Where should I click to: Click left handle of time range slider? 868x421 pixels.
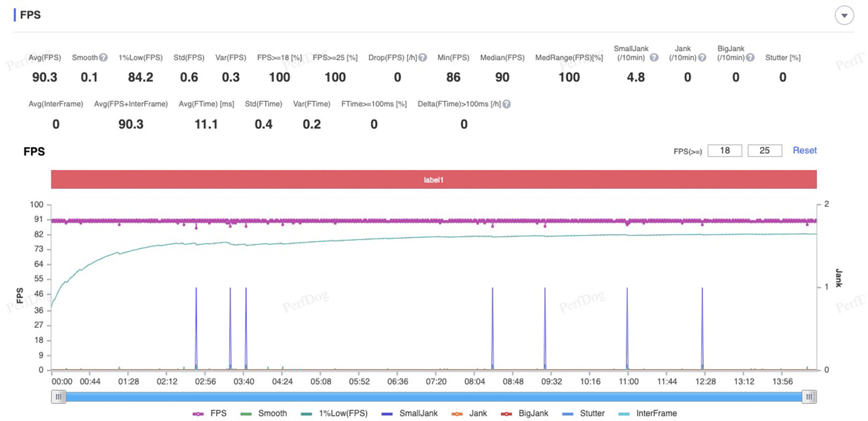click(x=58, y=397)
